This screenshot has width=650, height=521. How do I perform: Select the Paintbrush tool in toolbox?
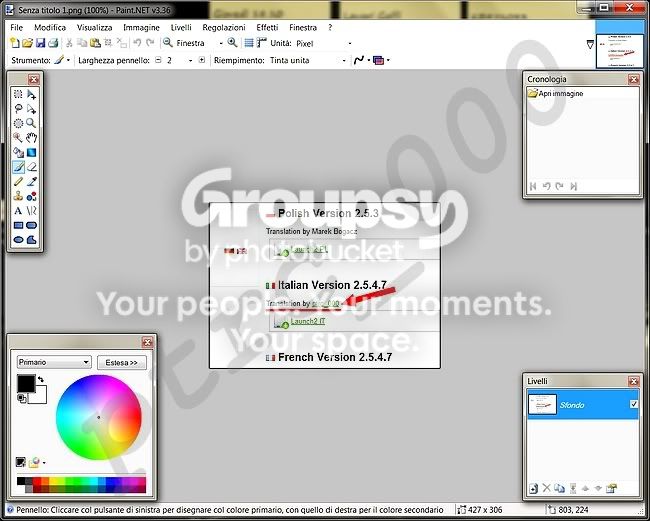tap(18, 167)
